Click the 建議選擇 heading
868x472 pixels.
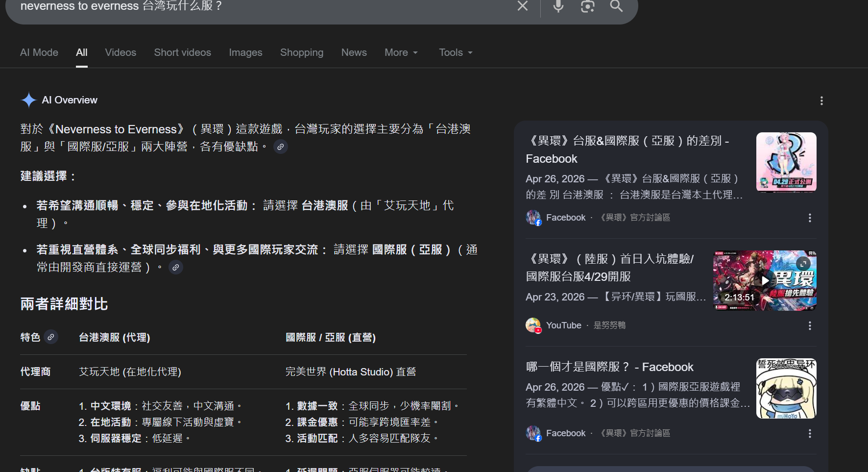pos(48,176)
